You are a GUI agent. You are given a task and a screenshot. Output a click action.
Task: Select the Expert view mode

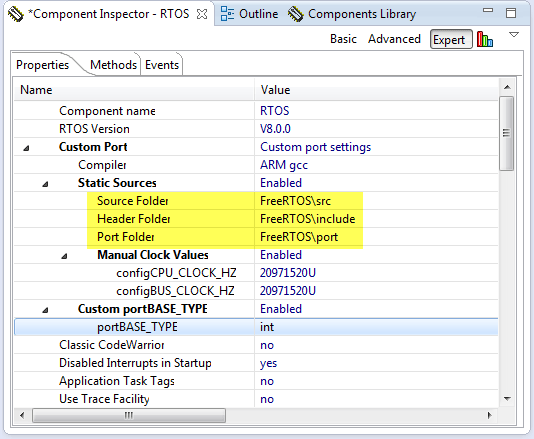tap(451, 39)
